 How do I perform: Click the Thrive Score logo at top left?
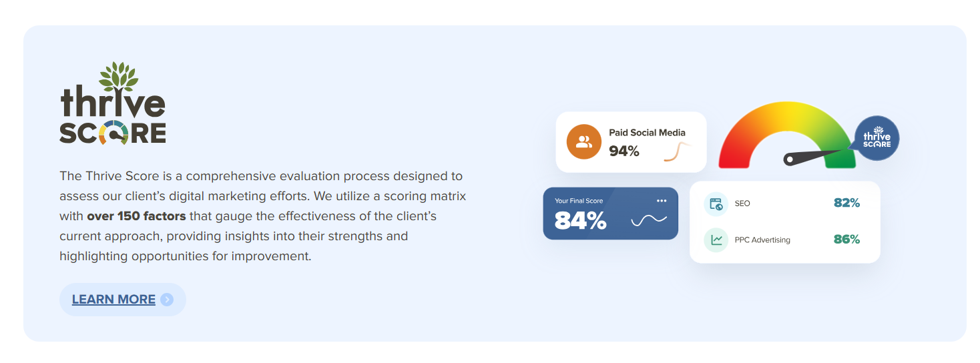112,103
